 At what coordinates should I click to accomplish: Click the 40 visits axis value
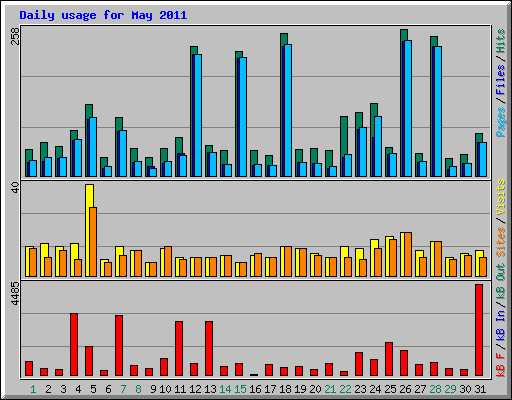tap(15, 187)
